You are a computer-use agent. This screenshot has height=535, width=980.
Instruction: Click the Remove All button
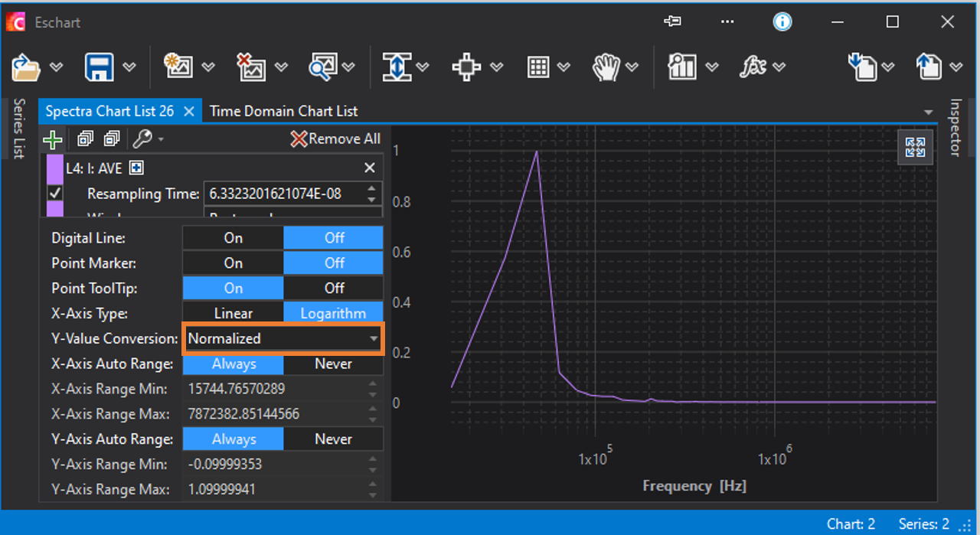[335, 139]
